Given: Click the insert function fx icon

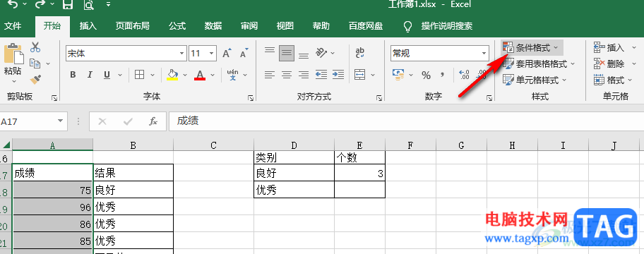Looking at the screenshot, I should [153, 121].
